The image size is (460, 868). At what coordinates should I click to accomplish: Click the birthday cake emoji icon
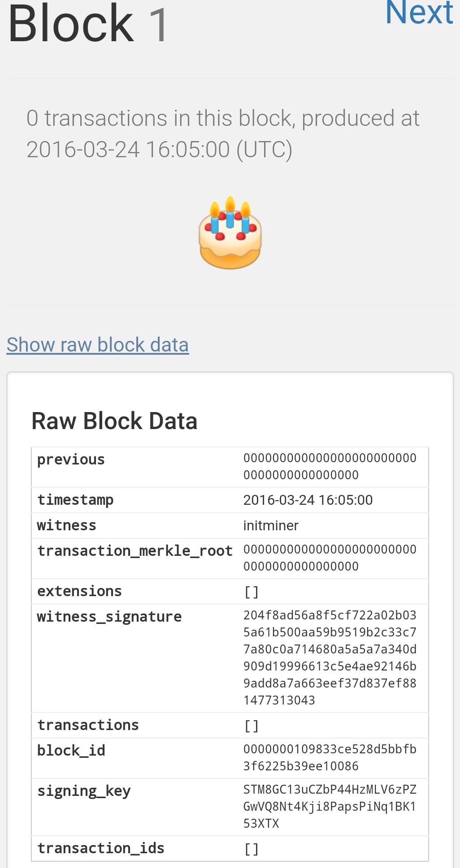pyautogui.click(x=230, y=233)
